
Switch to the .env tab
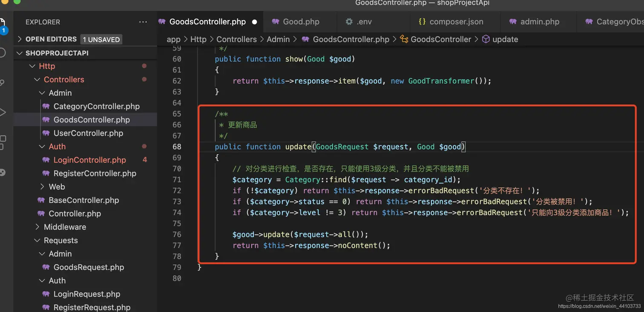(x=373, y=22)
